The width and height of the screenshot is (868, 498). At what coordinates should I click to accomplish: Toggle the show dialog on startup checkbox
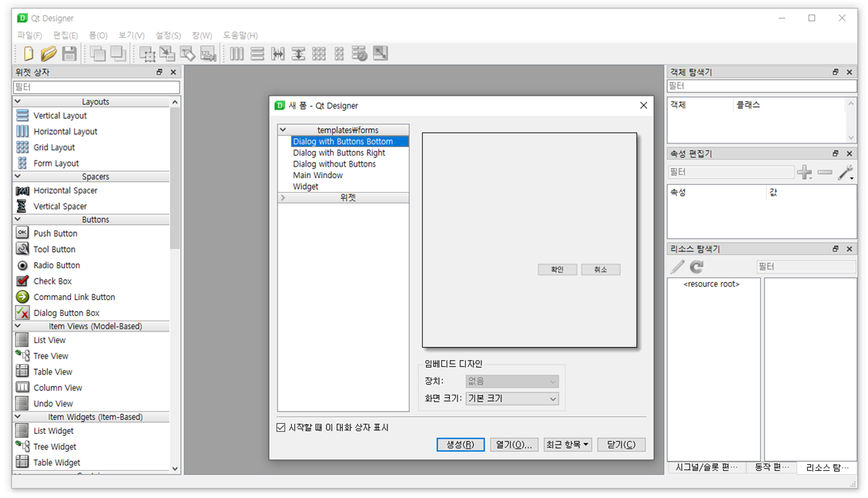point(280,427)
